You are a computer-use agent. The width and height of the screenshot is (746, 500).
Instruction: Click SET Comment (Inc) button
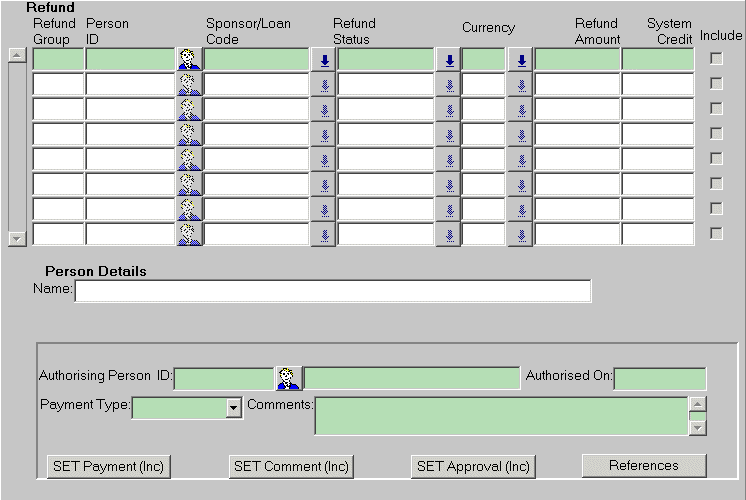(291, 466)
